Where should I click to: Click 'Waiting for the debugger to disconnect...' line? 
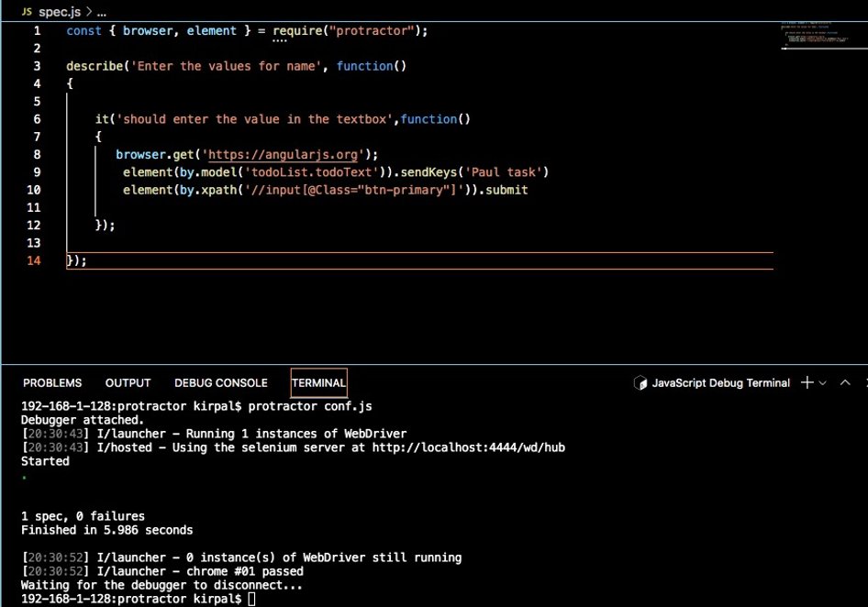[161, 585]
